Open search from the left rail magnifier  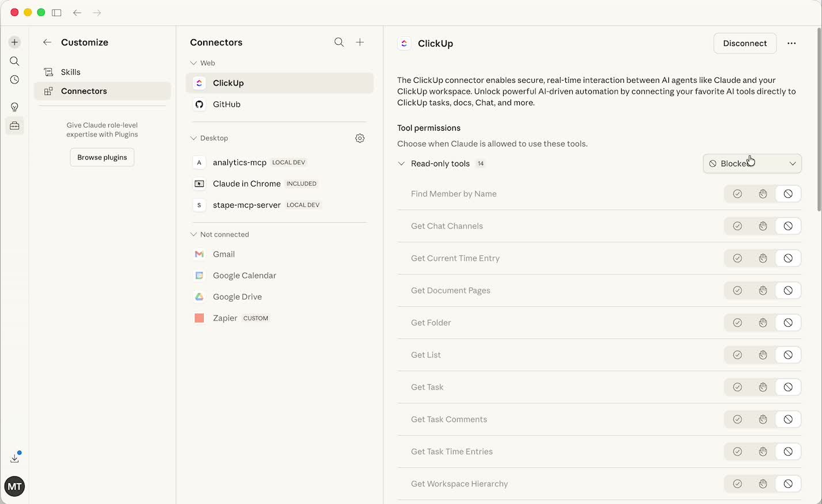tap(14, 61)
